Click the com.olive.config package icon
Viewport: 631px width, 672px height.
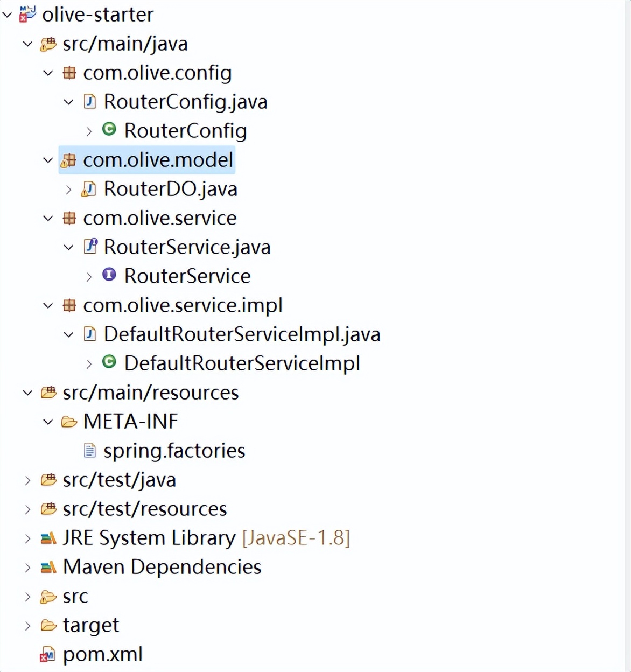point(69,73)
